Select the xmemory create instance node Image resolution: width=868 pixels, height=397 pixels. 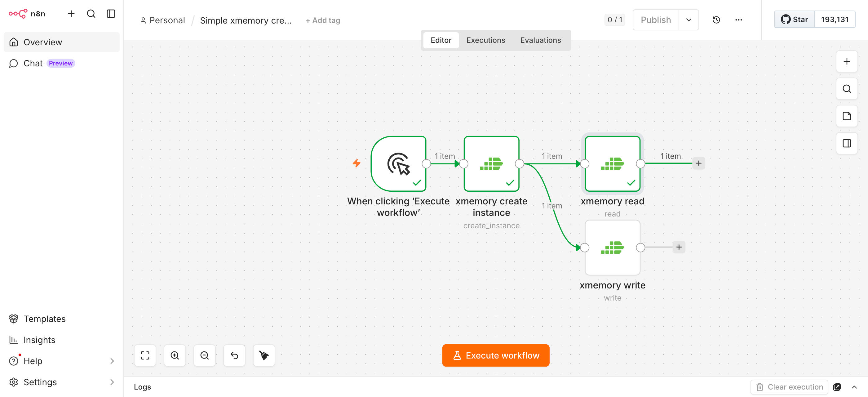click(491, 164)
